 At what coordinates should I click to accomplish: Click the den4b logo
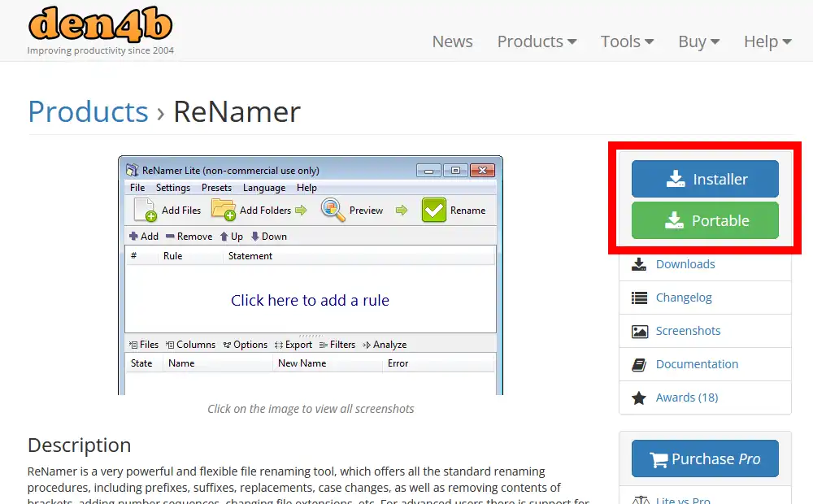pyautogui.click(x=101, y=25)
